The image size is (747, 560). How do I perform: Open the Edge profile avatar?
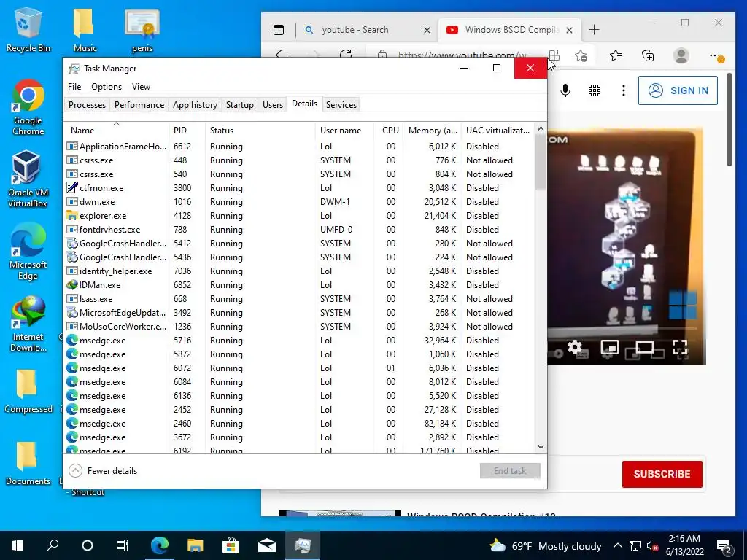coord(681,55)
